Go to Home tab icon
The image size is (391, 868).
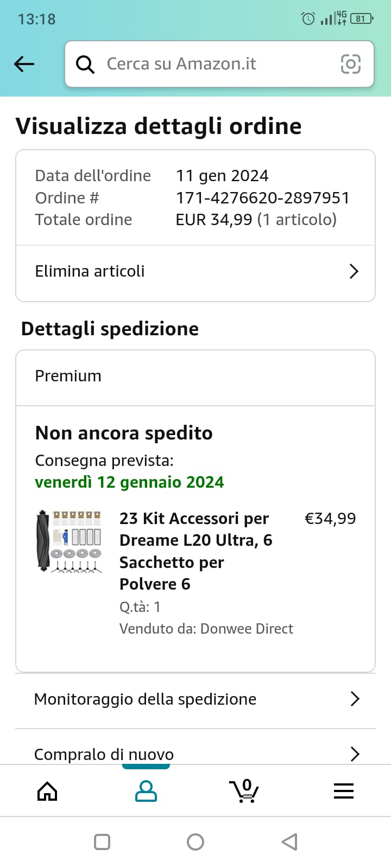click(x=47, y=792)
